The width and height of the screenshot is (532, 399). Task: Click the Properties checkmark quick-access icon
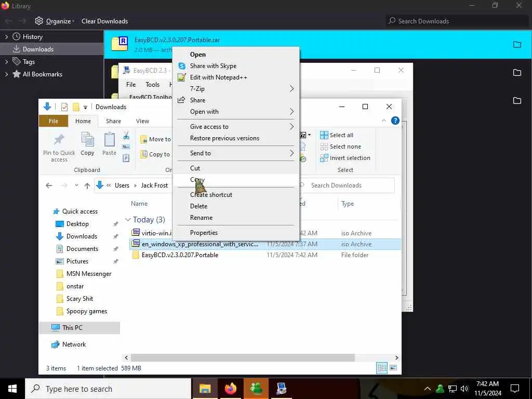pyautogui.click(x=64, y=107)
